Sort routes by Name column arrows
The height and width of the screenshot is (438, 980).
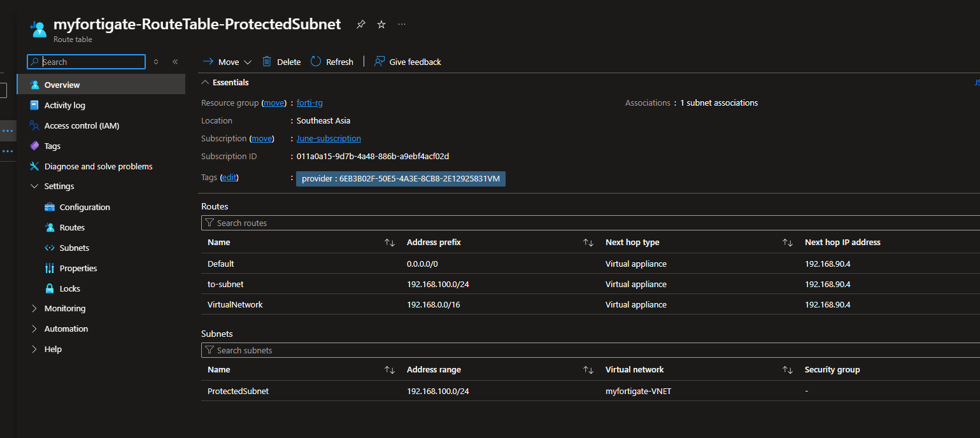click(390, 243)
